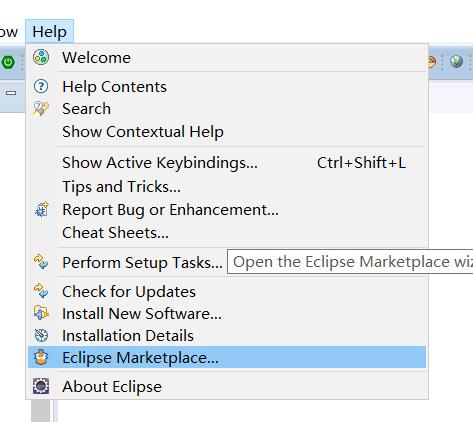The height and width of the screenshot is (422, 473).
Task: Click the Welcome colorful circle icon
Action: (x=41, y=57)
